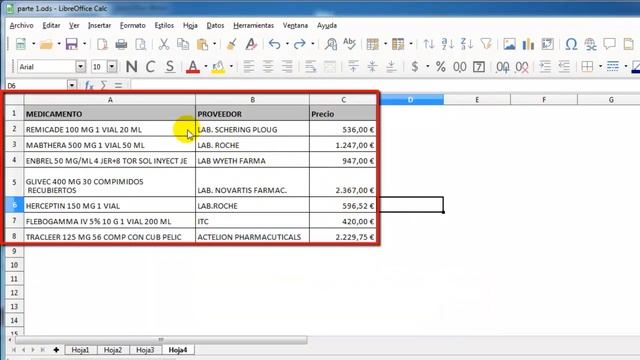Toggle bold (N) formatting
This screenshot has width=640, height=360.
point(131,67)
